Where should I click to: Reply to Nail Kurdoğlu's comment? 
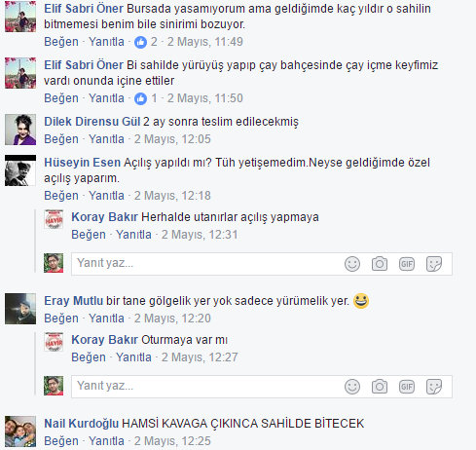pyautogui.click(x=106, y=441)
